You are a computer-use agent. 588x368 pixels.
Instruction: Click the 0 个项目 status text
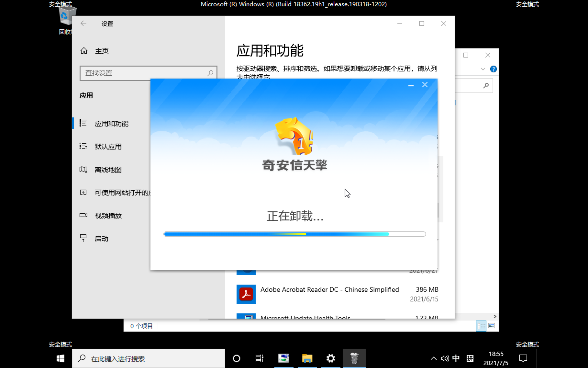coord(141,326)
